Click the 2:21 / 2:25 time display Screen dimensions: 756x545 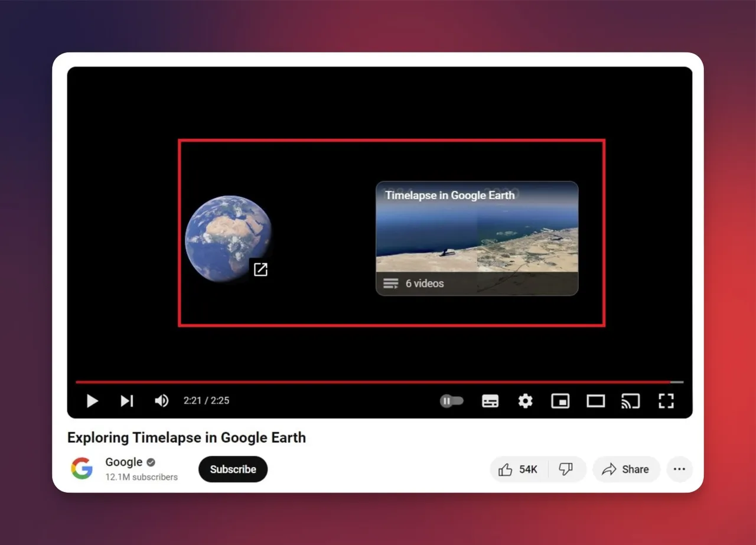pos(206,400)
